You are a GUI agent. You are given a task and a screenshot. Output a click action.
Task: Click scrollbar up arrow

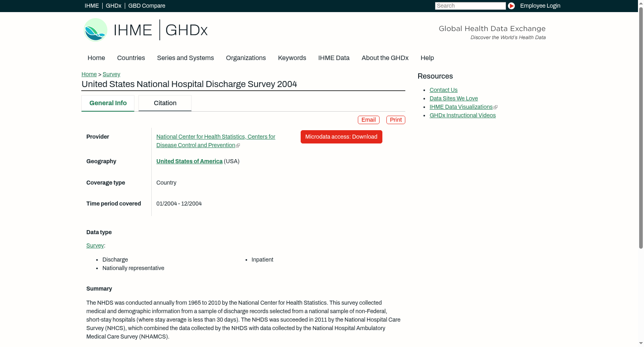(641, 3)
